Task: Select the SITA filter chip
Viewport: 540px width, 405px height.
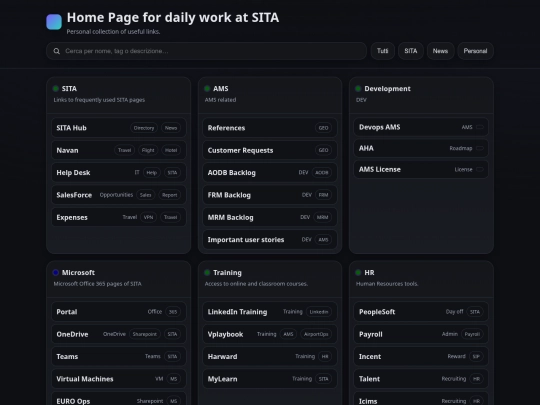Action: 411,51
